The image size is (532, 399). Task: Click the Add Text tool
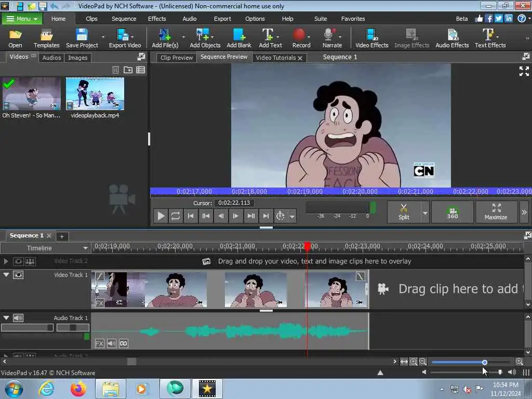[x=270, y=38]
